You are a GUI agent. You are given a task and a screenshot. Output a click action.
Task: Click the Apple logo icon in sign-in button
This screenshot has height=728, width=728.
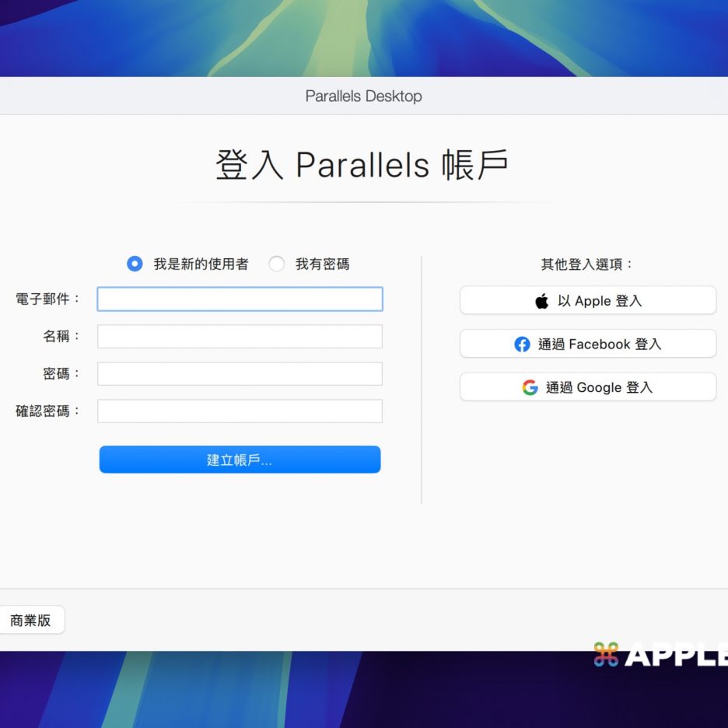click(x=542, y=301)
